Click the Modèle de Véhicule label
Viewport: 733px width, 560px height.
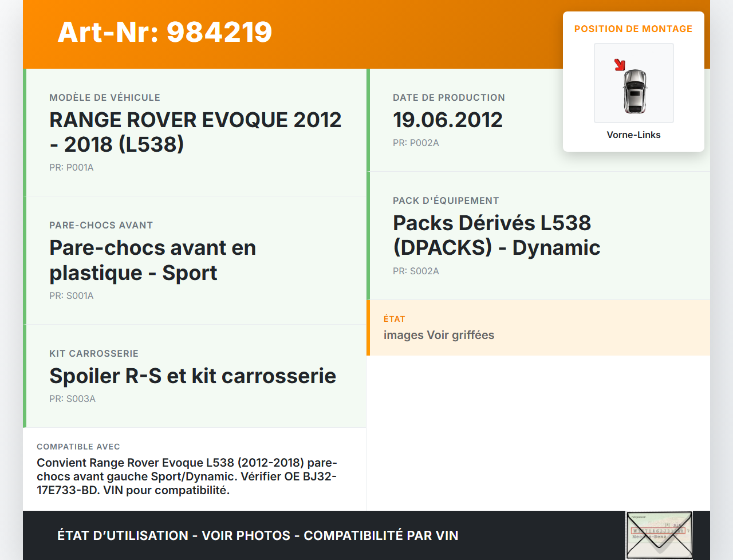click(105, 97)
